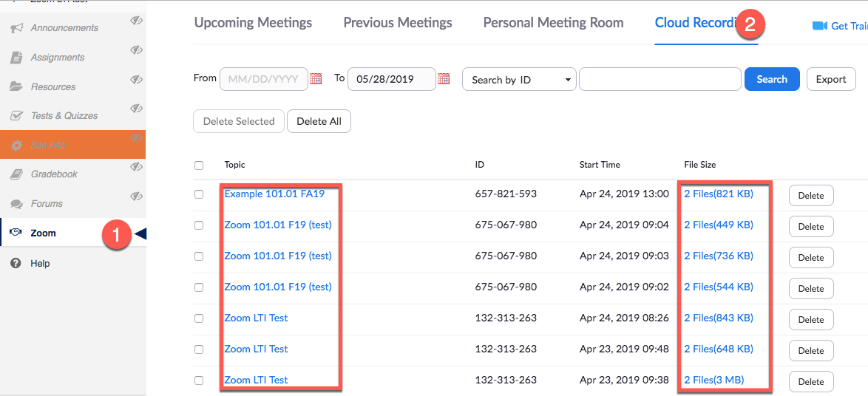Open the From date calendar picker icon
This screenshot has width=868, height=396.
pyautogui.click(x=316, y=79)
